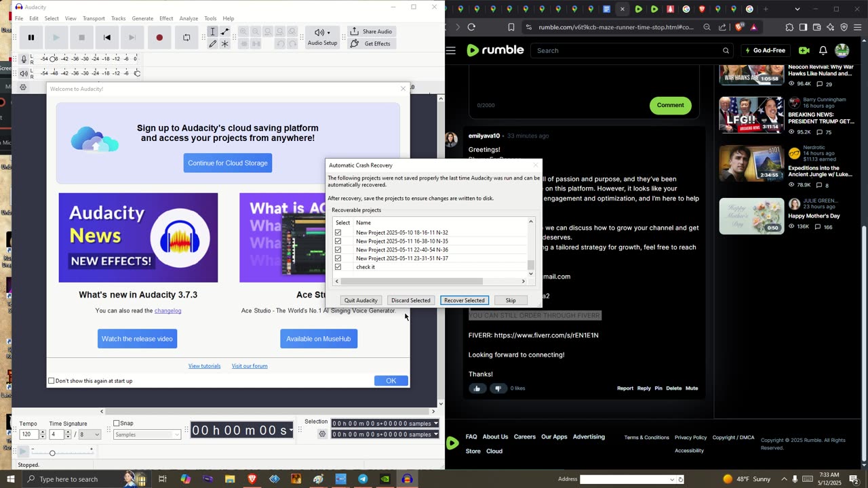Click the Selection toolbar gear icon
This screenshot has height=488, width=868.
323,434
